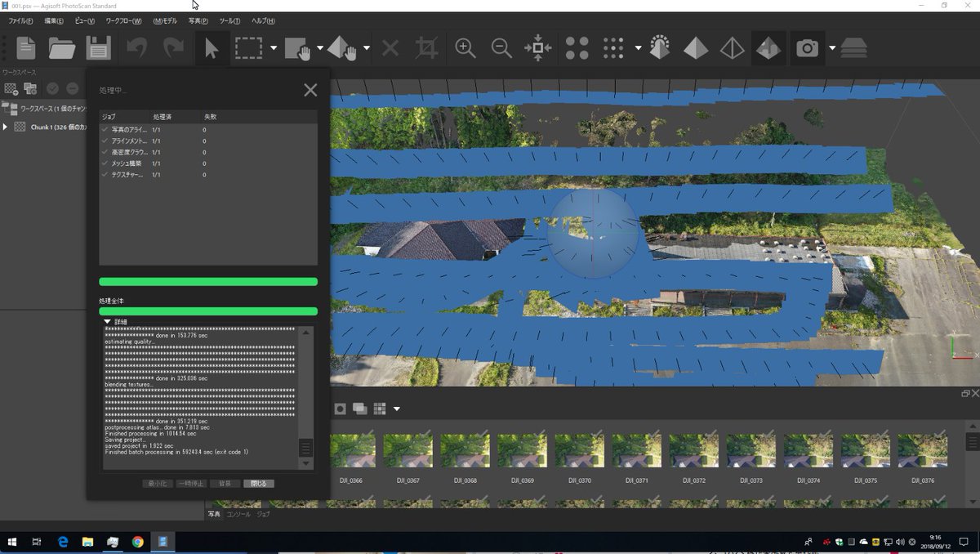This screenshot has height=554, width=980.
Task: Open File Explorer from the taskbar
Action: (87, 542)
